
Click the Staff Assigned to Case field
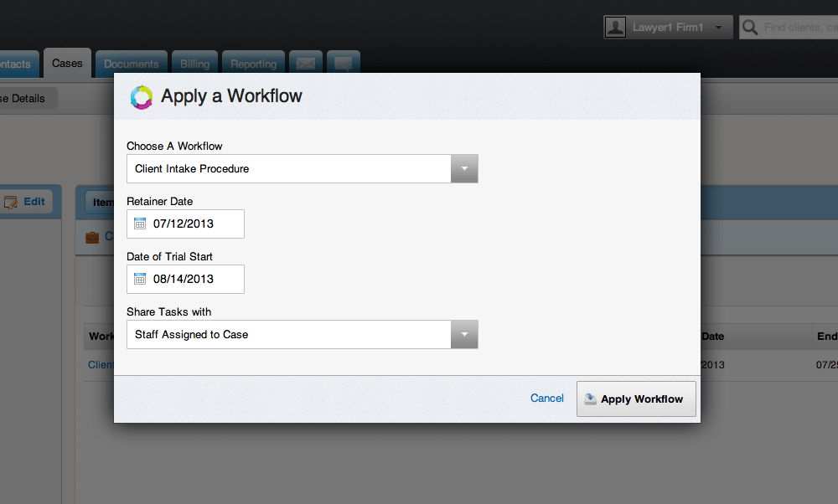(x=302, y=334)
